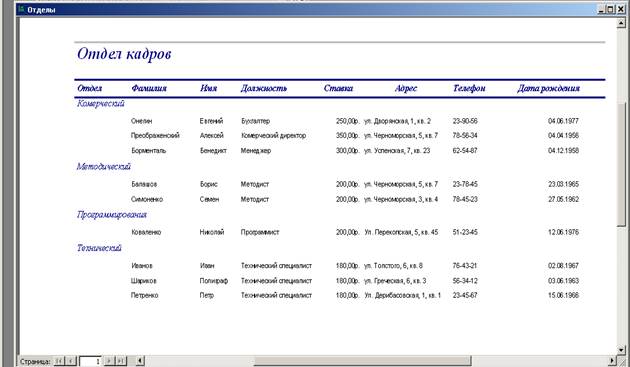Viewport: 630px width, 367px height.
Task: Click the page number input field
Action: pyautogui.click(x=90, y=361)
